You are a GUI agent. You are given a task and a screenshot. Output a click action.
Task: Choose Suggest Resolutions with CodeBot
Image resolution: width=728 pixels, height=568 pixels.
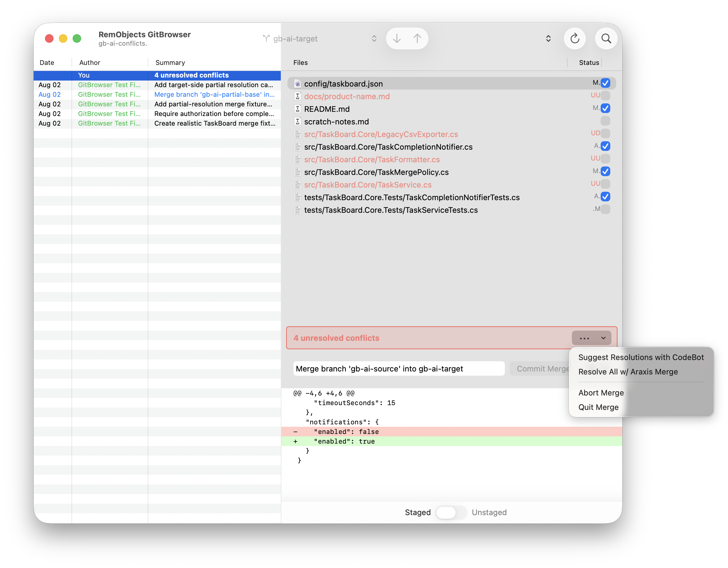point(641,357)
